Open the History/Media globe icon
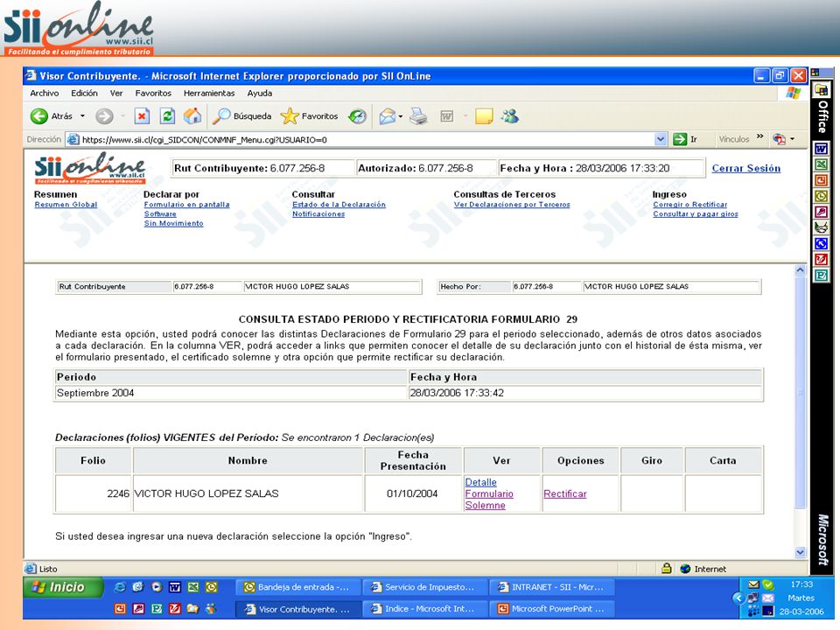This screenshot has height=630, width=840. pyautogui.click(x=357, y=115)
